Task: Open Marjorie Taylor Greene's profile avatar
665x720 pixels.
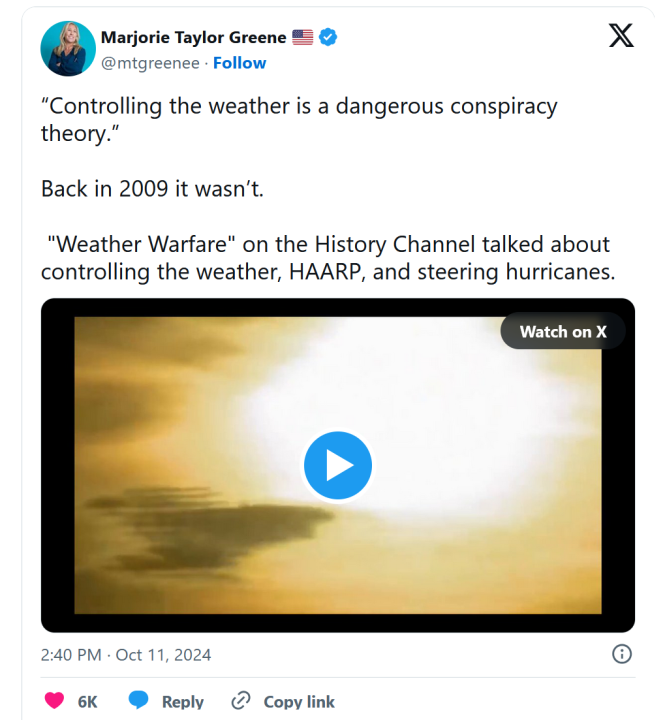Action: [x=68, y=48]
